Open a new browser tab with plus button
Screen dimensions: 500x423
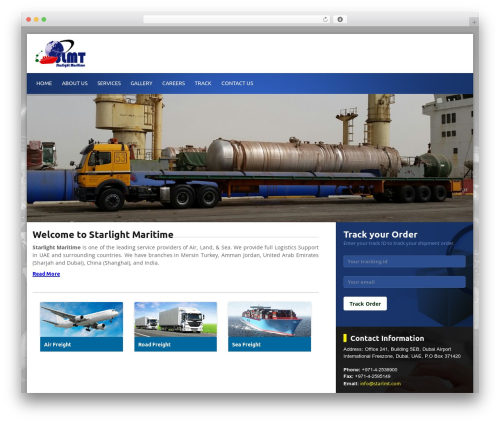(x=474, y=22)
